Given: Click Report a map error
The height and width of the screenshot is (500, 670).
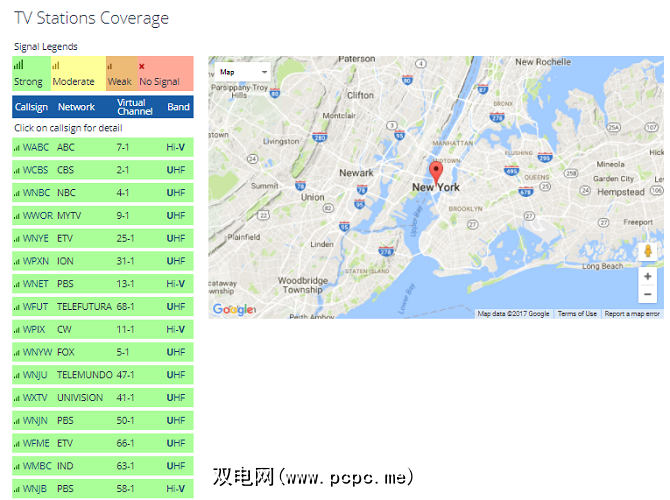Looking at the screenshot, I should coord(632,314).
